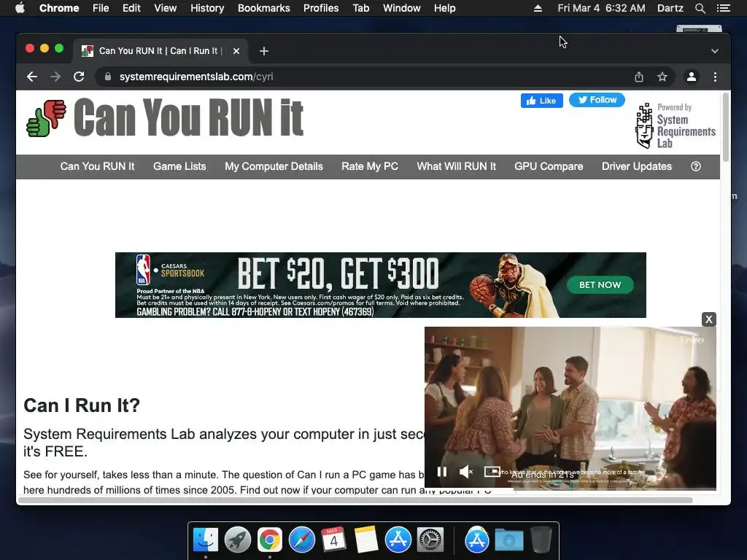This screenshot has width=747, height=560.
Task: Open the help question mark icon
Action: (x=696, y=167)
